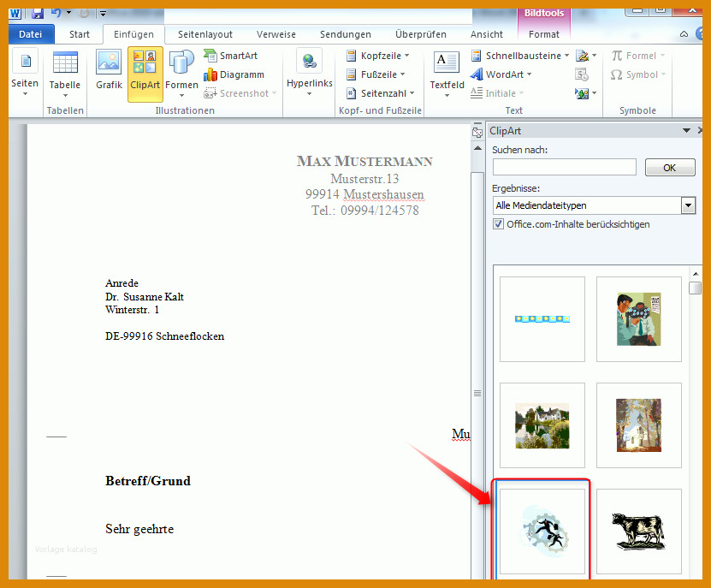Open the Formen shapes gallery
Screen dimensions: 711x588
point(181,74)
